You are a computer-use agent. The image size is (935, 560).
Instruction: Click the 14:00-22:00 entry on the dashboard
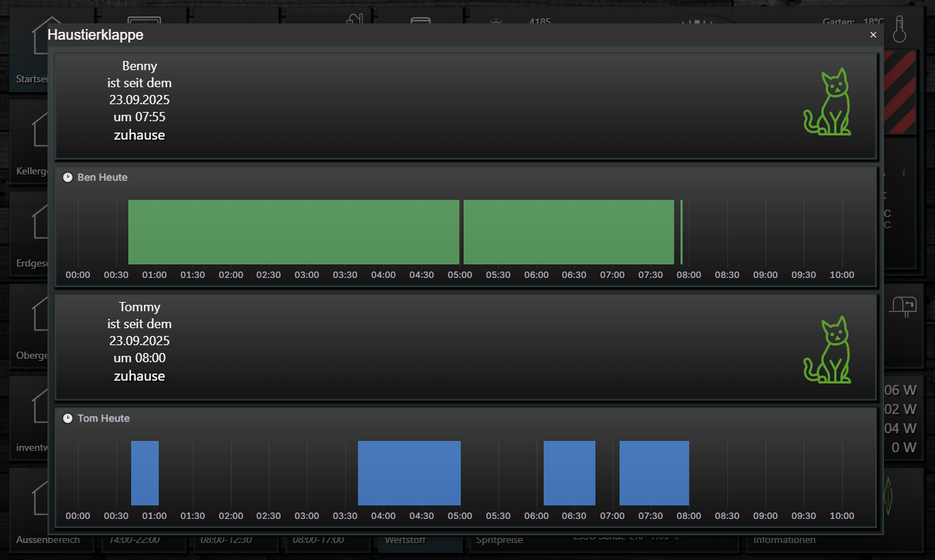pos(134,540)
